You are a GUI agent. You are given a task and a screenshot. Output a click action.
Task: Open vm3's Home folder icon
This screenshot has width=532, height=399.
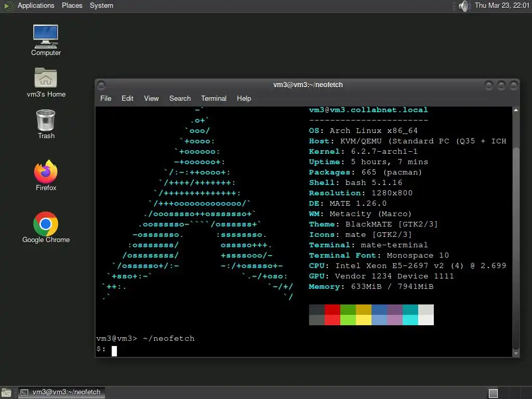(x=46, y=83)
